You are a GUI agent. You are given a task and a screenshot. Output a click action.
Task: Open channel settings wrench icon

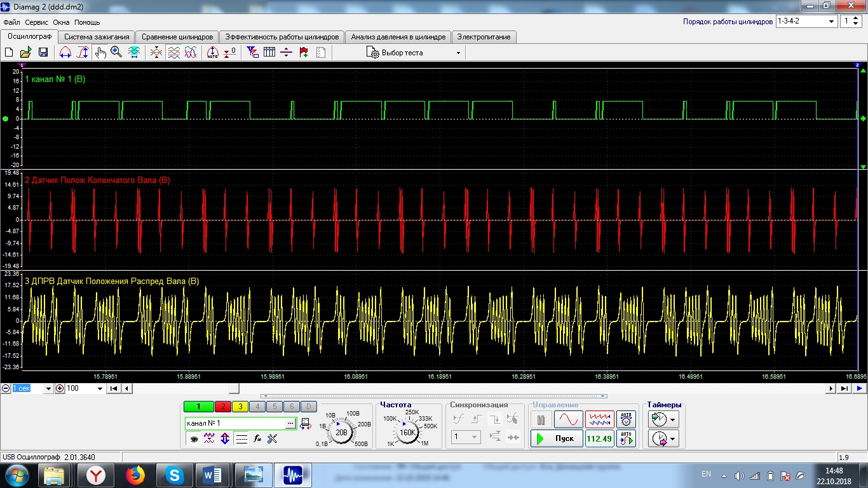click(x=273, y=438)
